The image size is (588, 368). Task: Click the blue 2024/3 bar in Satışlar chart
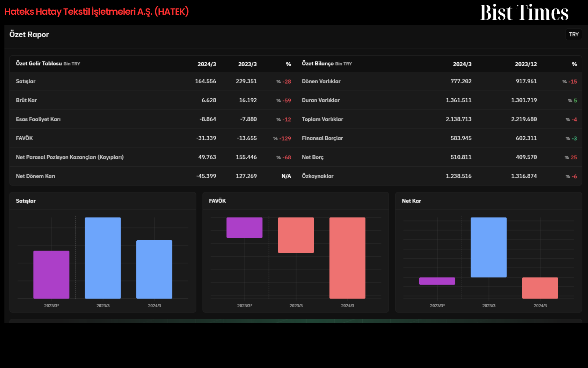154,269
